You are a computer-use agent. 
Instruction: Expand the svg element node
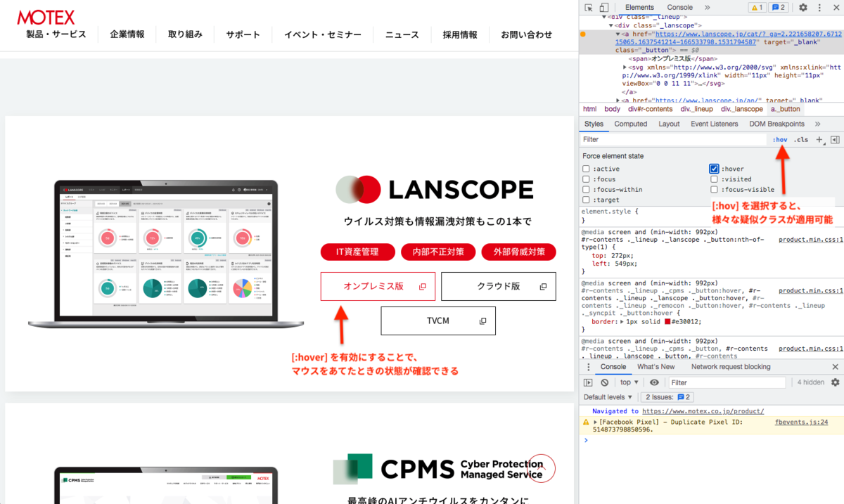(625, 67)
